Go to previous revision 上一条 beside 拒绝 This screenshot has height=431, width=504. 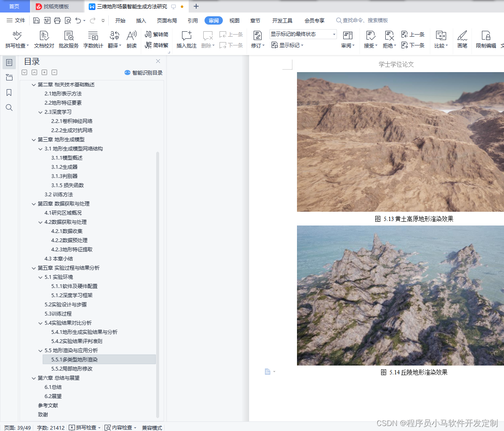point(413,34)
